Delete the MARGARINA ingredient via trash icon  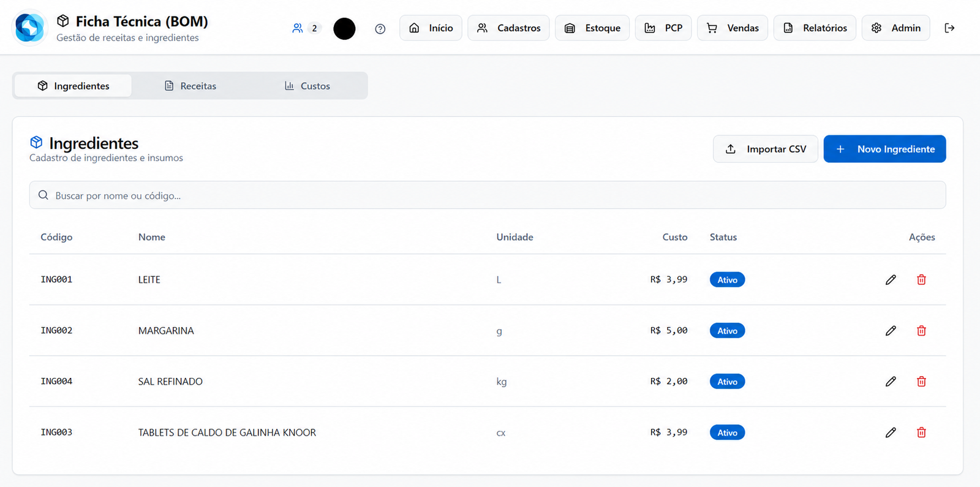point(921,331)
